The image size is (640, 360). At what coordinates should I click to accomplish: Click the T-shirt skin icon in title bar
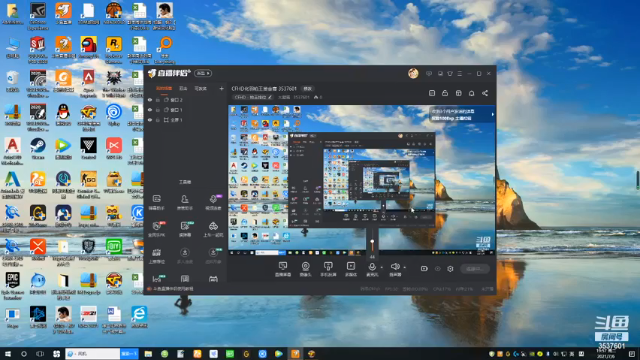pyautogui.click(x=450, y=74)
